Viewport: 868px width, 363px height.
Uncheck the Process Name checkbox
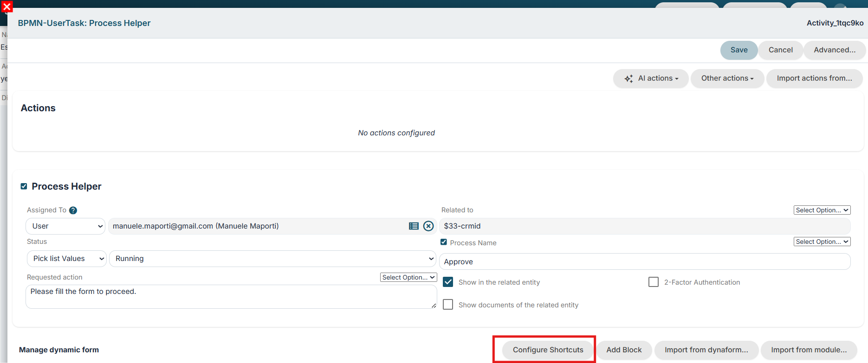pos(444,242)
